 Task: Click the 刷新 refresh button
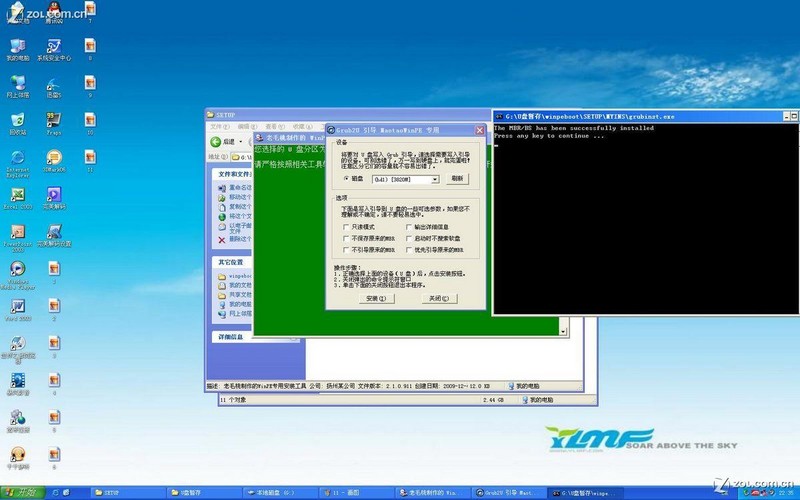[x=457, y=179]
